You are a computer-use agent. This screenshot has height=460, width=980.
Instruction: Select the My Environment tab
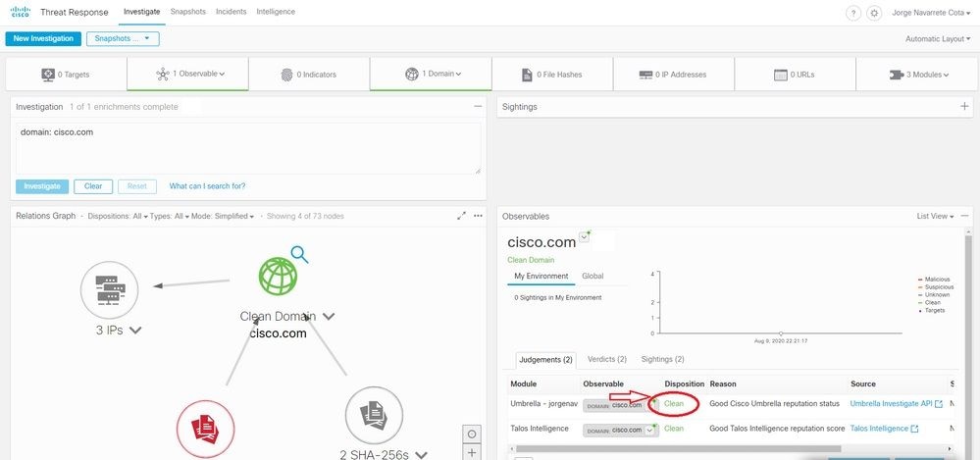tap(542, 277)
